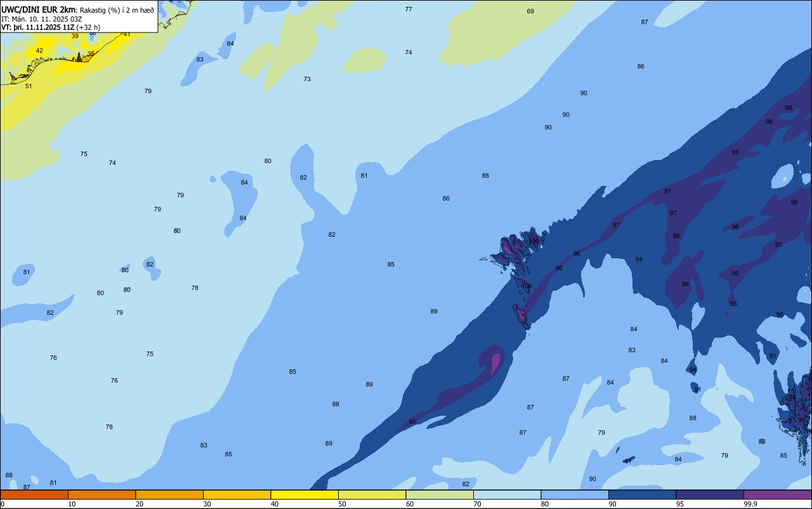Screen dimensions: 812x509
Task: Click the humidity value 35 near the coast
Action: (91, 54)
